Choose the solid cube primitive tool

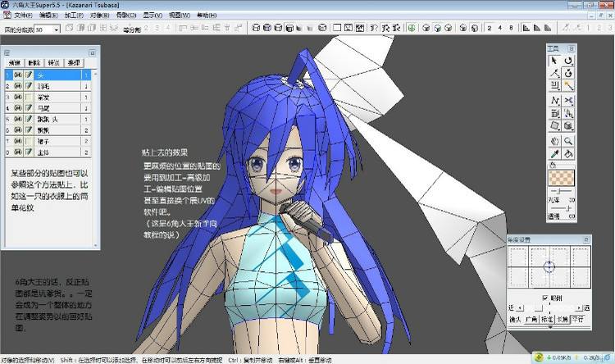coord(568,126)
